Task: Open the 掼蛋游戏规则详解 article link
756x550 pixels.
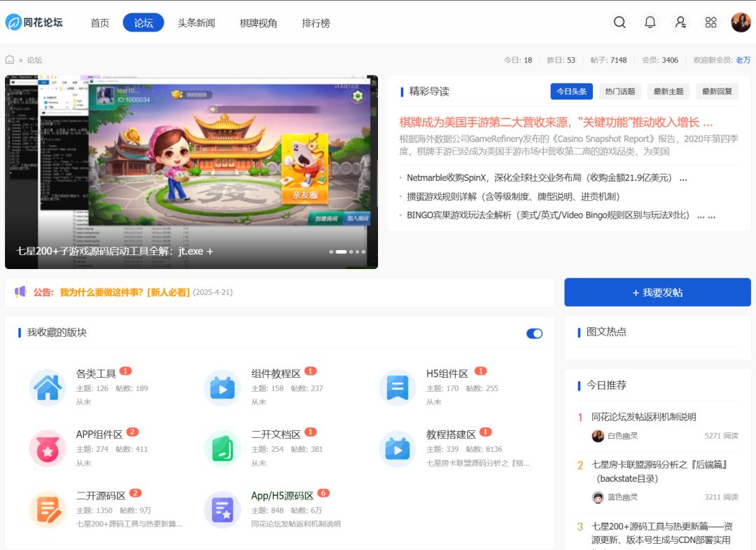Action: (513, 197)
